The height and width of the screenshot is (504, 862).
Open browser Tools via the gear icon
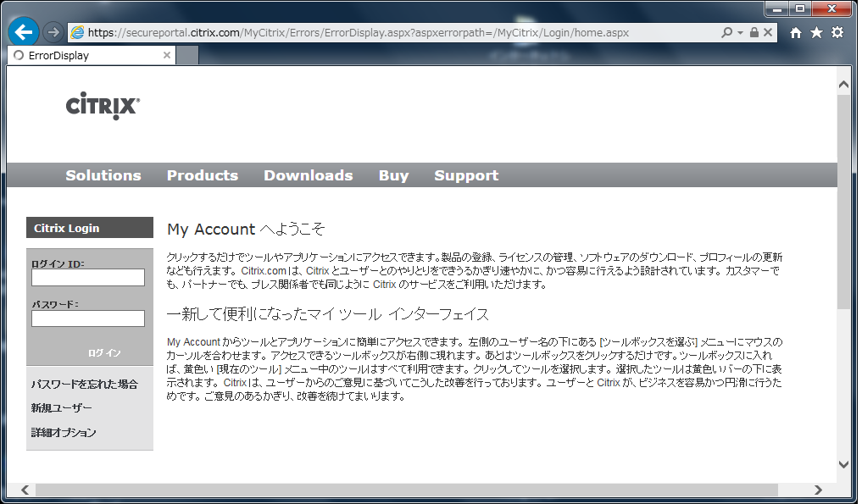click(837, 31)
